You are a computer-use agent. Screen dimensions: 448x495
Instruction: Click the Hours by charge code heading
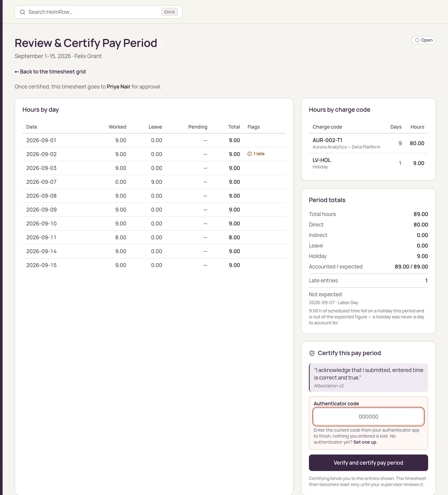coord(339,109)
